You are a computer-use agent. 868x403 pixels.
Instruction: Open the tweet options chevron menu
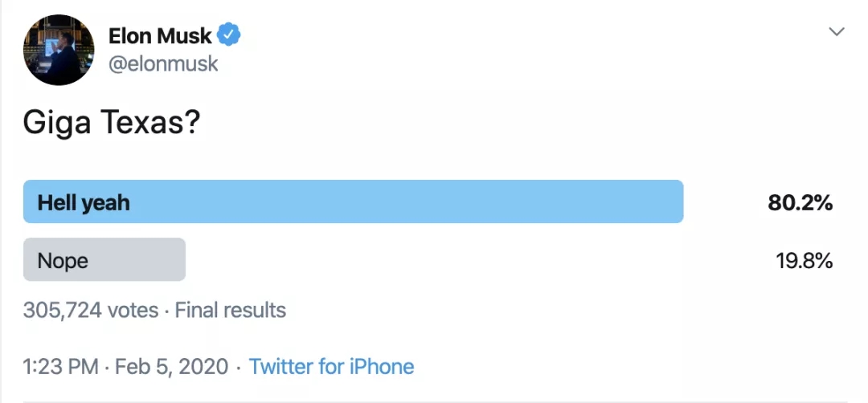(837, 32)
